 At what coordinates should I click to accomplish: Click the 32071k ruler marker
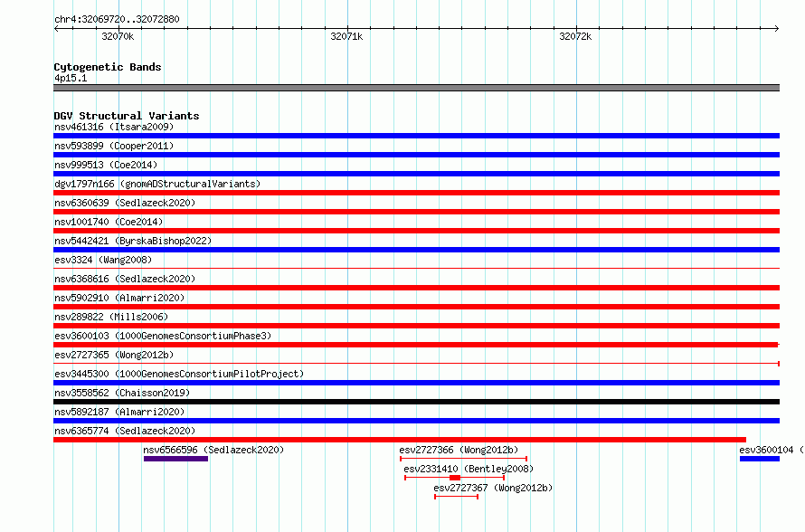point(346,36)
